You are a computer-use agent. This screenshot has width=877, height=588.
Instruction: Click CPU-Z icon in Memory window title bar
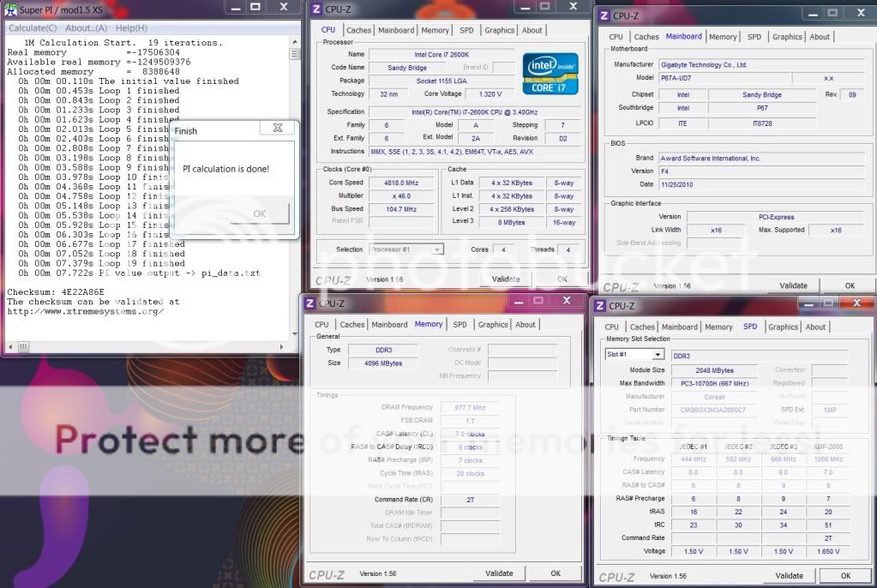coord(309,303)
